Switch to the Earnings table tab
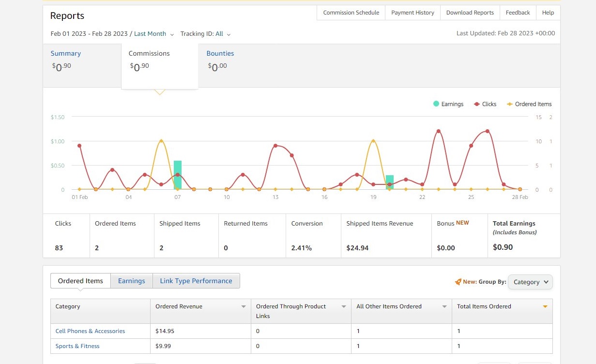This screenshot has width=596, height=364. 132,281
